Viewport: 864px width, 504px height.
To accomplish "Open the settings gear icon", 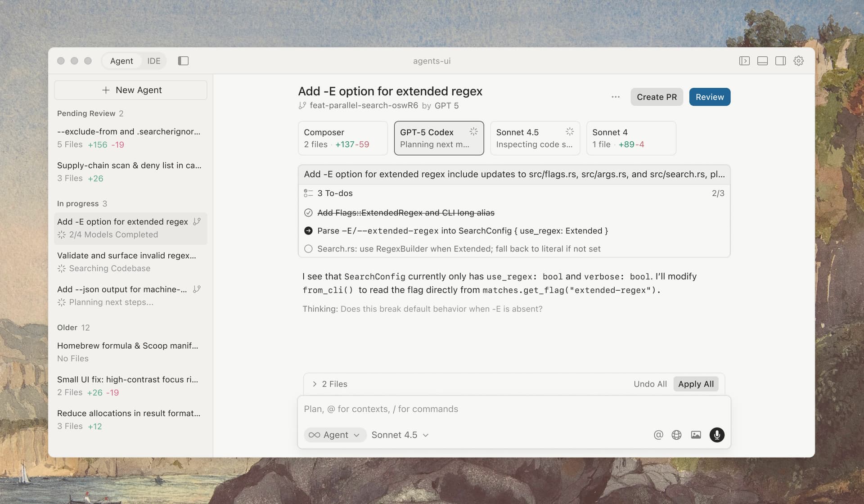I will coord(798,60).
